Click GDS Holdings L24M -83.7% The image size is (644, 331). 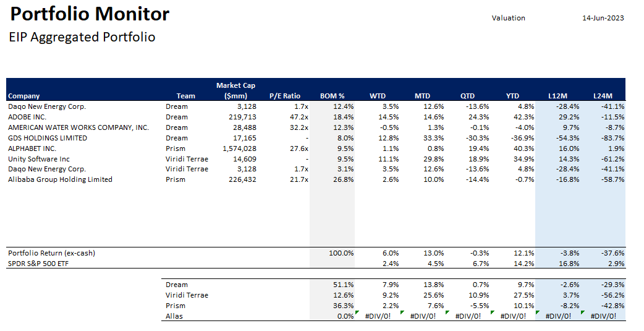[x=612, y=138]
